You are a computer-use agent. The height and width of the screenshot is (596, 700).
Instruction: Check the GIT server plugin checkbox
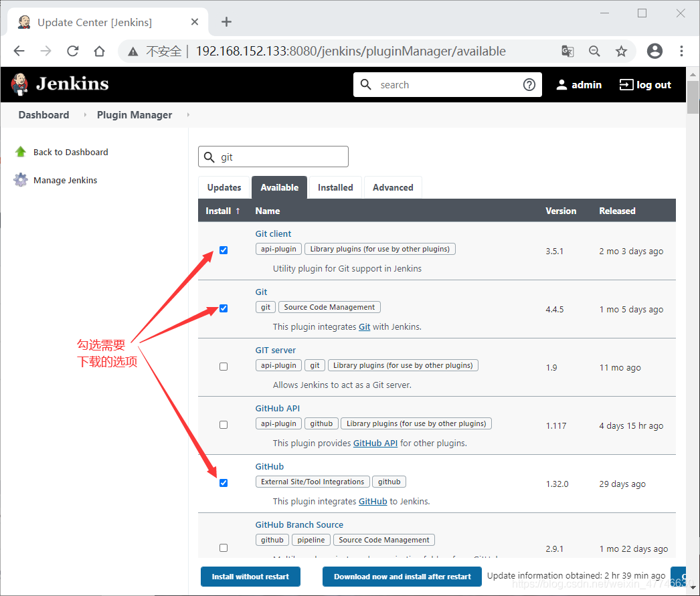pos(224,367)
